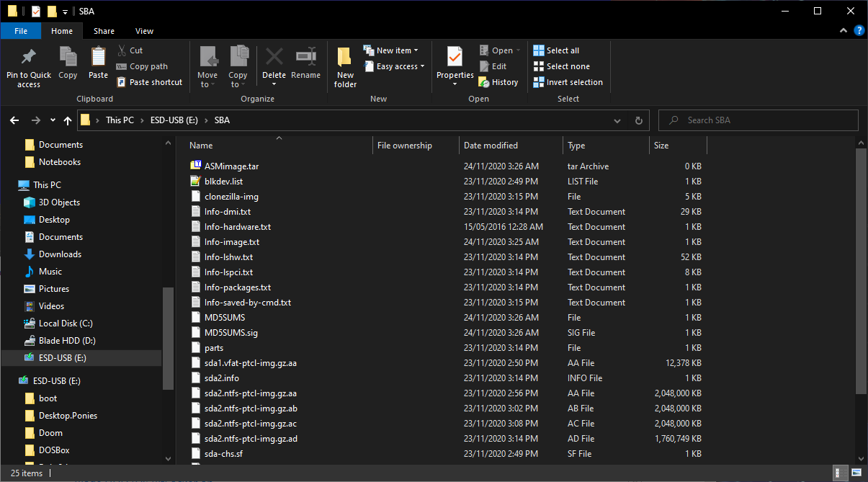Open Properties using the checkmark page icon
The image size is (868, 482).
click(x=455, y=56)
